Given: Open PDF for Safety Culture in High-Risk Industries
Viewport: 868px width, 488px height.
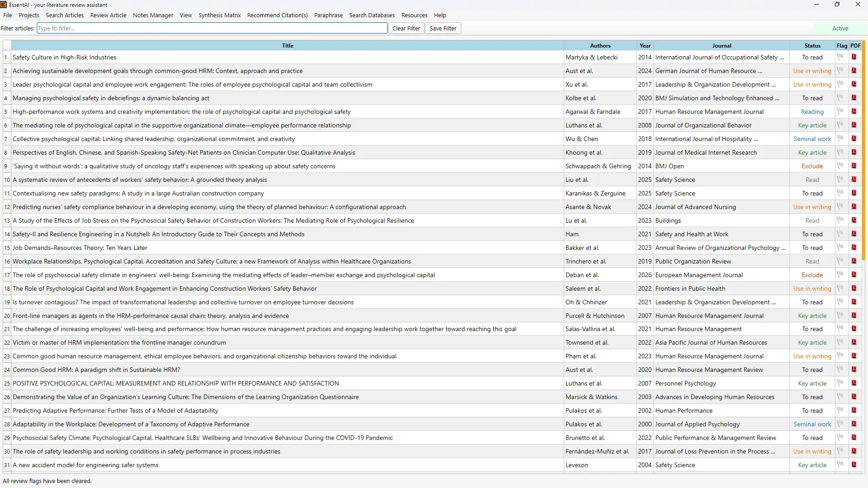Looking at the screenshot, I should (x=854, y=57).
